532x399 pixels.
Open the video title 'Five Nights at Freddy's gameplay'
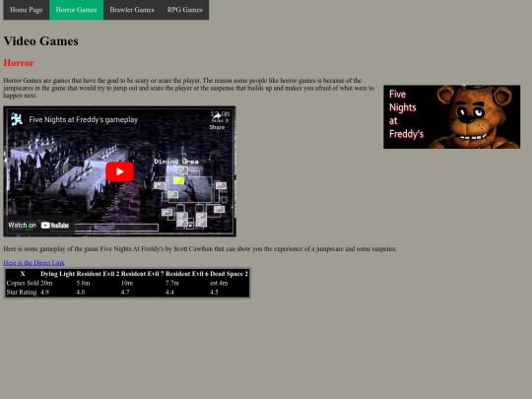click(x=83, y=120)
